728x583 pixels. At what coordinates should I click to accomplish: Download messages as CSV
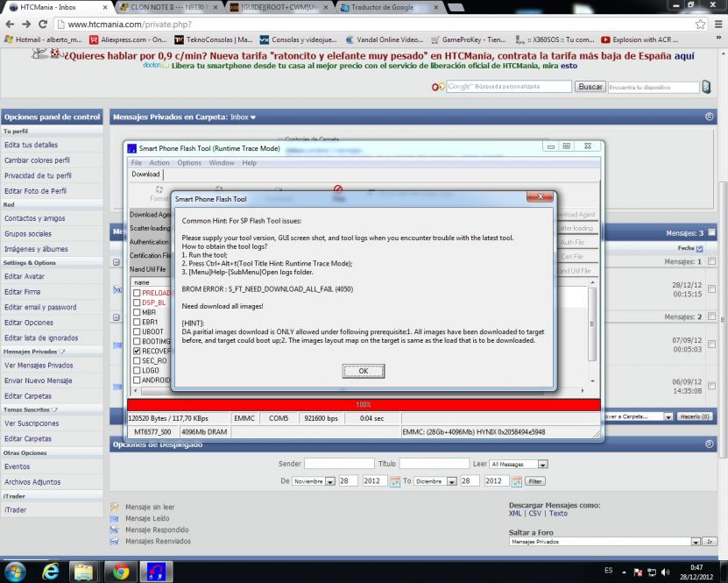tap(535, 514)
